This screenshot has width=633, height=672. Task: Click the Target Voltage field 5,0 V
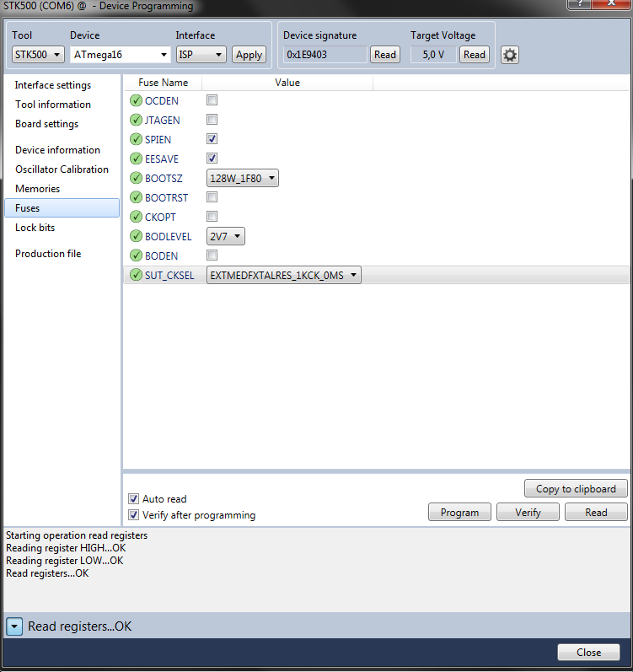pyautogui.click(x=433, y=55)
